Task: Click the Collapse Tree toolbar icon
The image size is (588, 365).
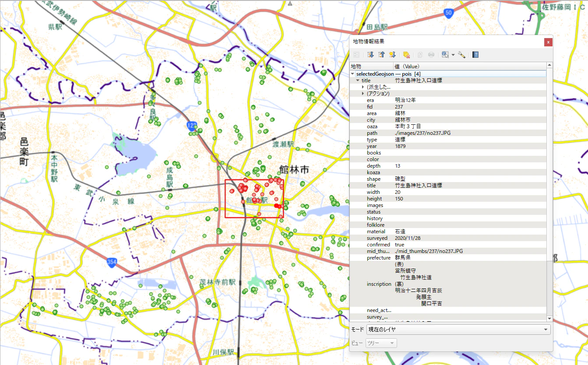Action: (x=381, y=55)
